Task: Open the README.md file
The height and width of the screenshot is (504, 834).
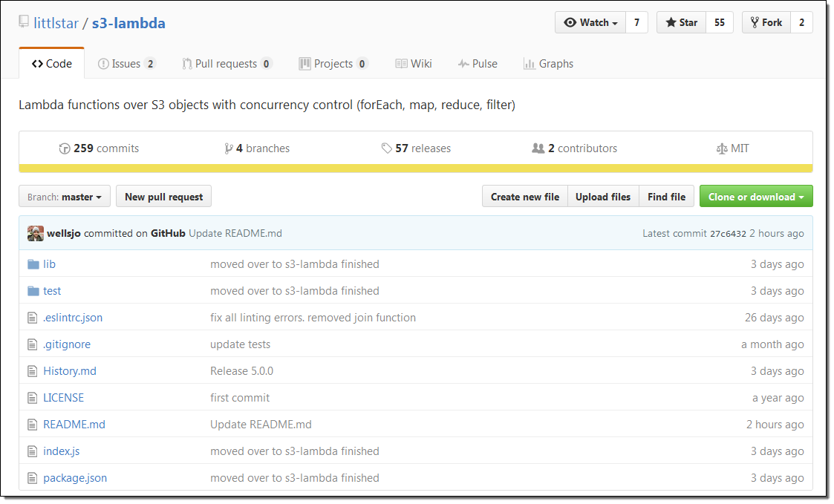Action: [74, 425]
